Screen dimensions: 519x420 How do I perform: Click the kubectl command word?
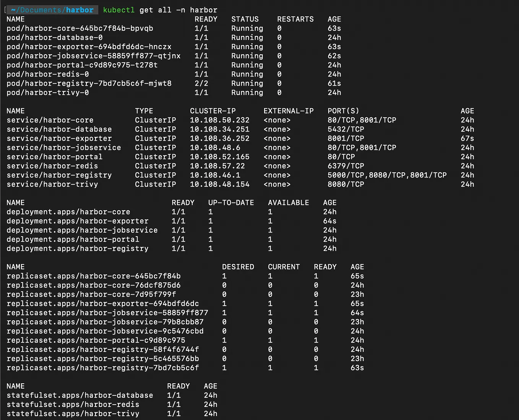(x=118, y=10)
